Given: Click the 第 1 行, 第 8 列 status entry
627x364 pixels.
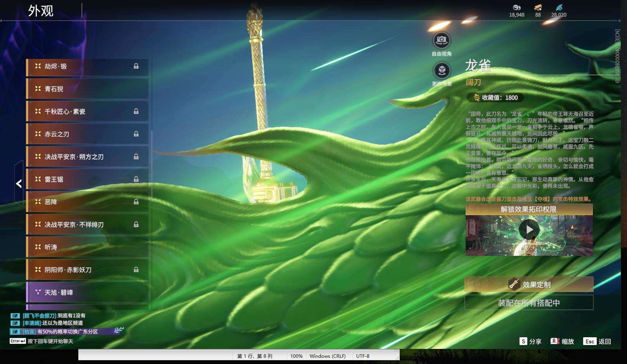Looking at the screenshot, I should pyautogui.click(x=255, y=356).
